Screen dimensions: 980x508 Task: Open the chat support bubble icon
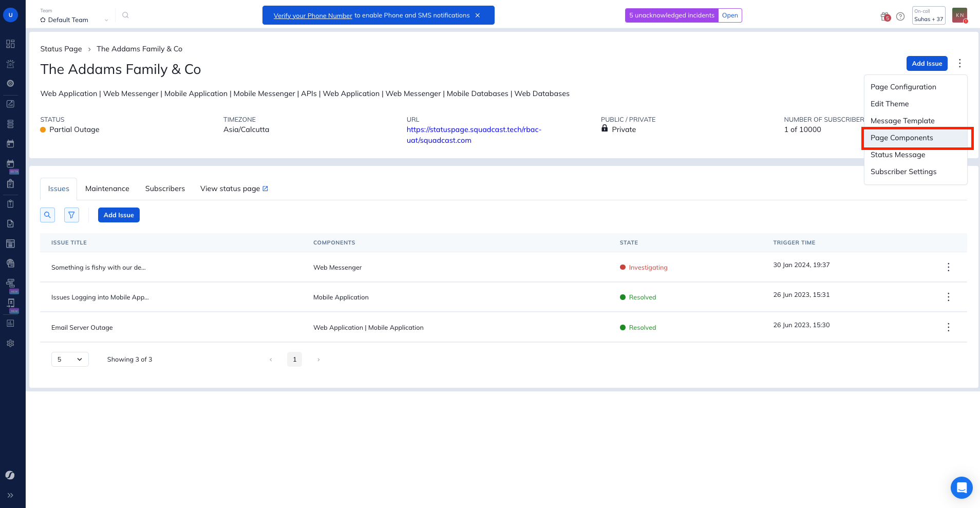tap(961, 487)
